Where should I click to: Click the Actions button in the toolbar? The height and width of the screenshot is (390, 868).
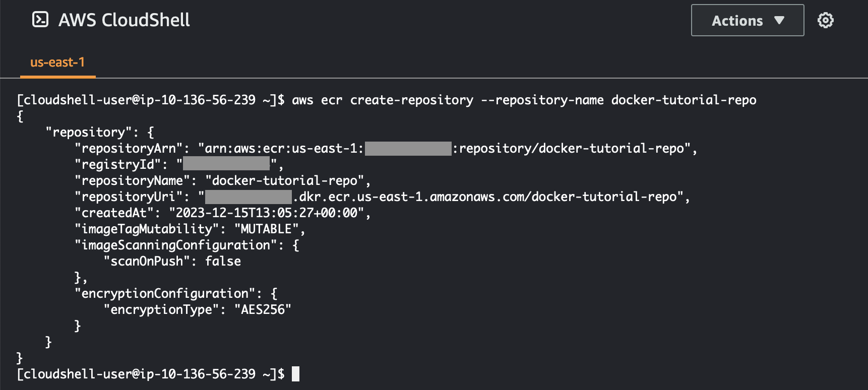747,21
